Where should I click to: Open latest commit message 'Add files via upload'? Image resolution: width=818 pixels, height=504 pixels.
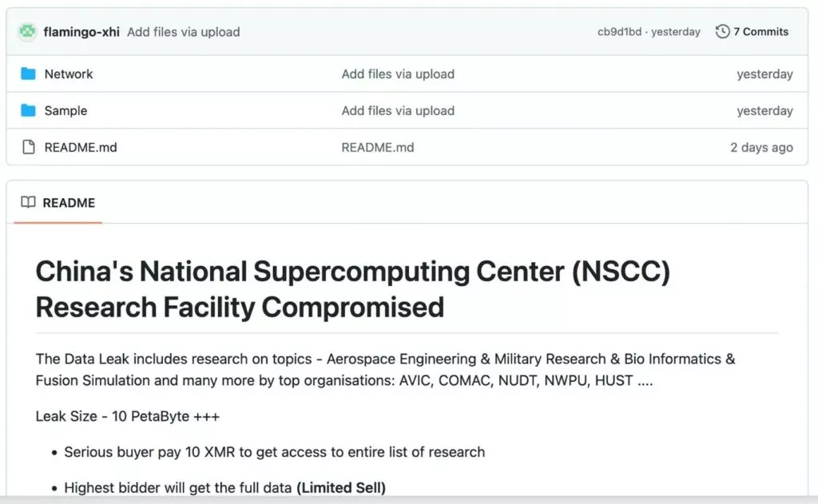click(x=183, y=32)
